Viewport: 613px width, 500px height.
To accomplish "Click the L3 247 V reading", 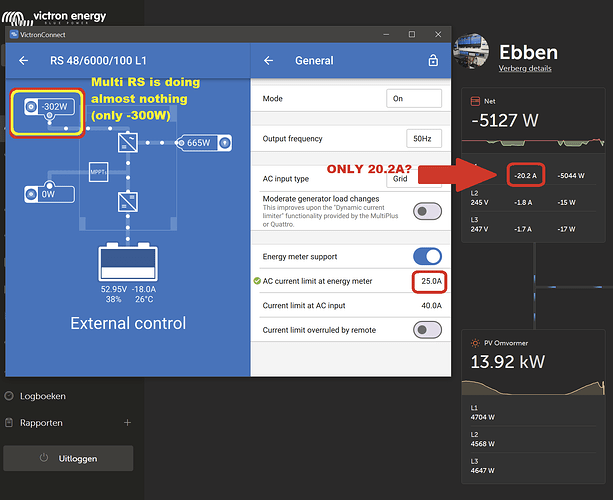I will point(479,229).
